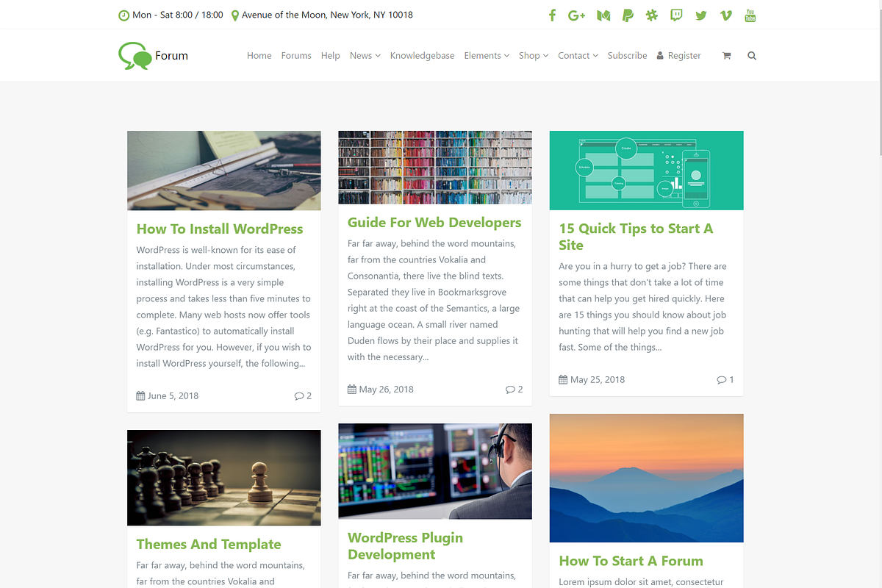Click the Avenue of the Moon address text
882x588 pixels.
[327, 15]
